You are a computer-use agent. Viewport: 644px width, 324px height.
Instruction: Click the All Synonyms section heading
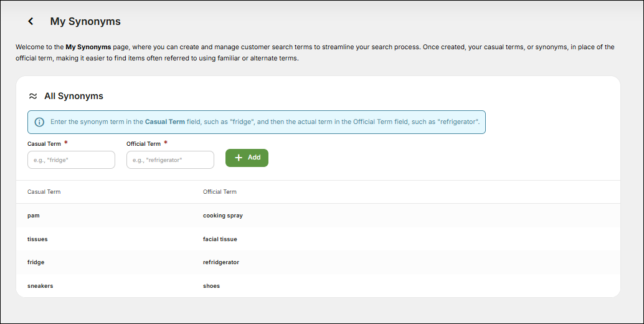[73, 97]
